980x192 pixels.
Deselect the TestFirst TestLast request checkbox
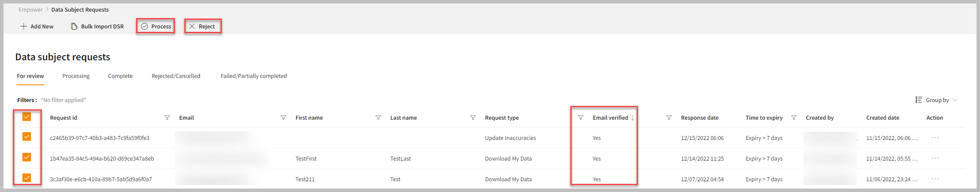pyautogui.click(x=27, y=157)
